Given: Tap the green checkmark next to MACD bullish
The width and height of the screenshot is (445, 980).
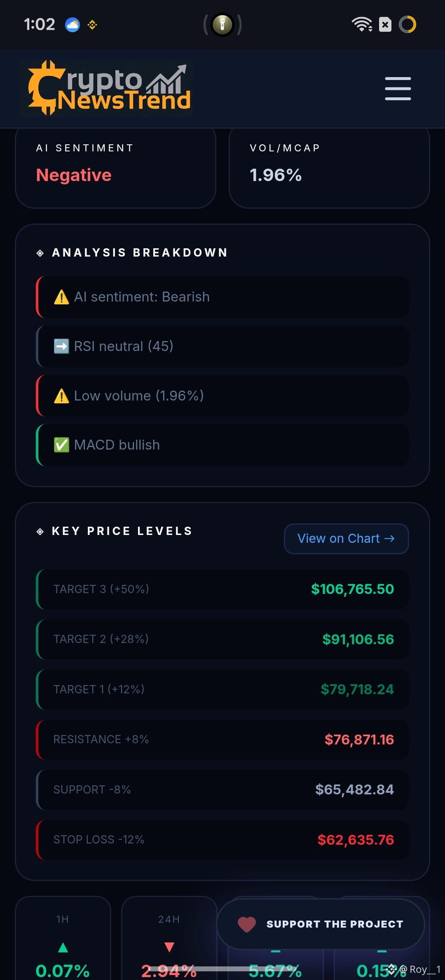Looking at the screenshot, I should (x=61, y=445).
